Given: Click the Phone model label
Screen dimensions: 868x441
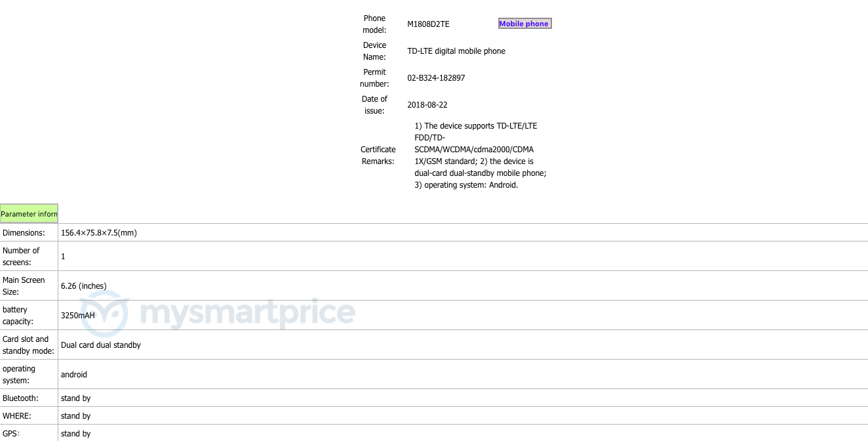Looking at the screenshot, I should pyautogui.click(x=374, y=24).
